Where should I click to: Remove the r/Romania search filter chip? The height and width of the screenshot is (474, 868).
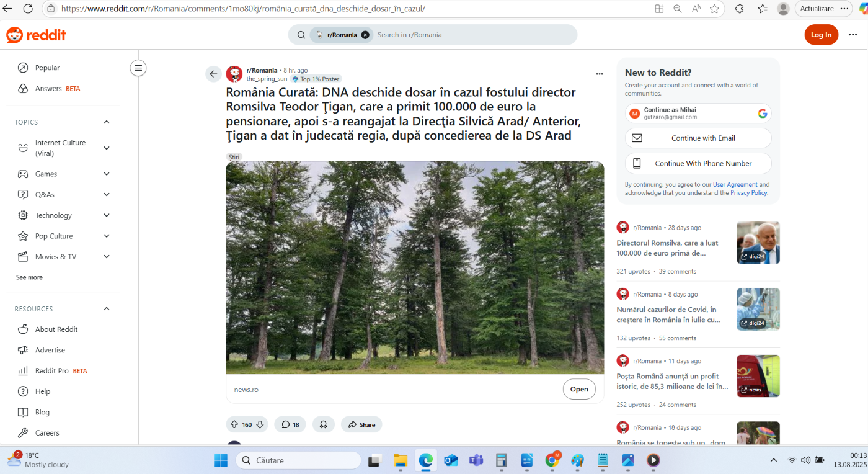point(365,35)
